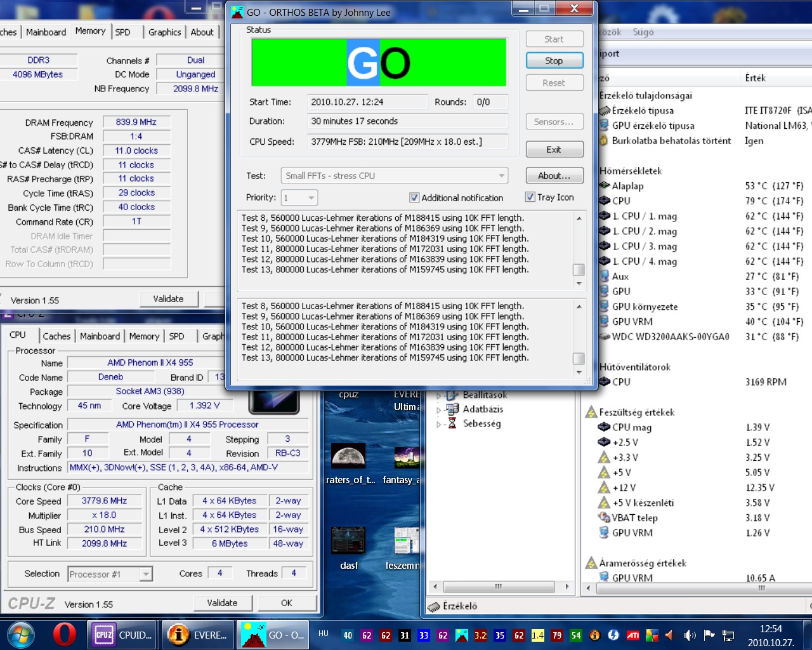812x650 pixels.
Task: Expand the Beállítások tree node in EVEREST
Action: pyautogui.click(x=438, y=395)
